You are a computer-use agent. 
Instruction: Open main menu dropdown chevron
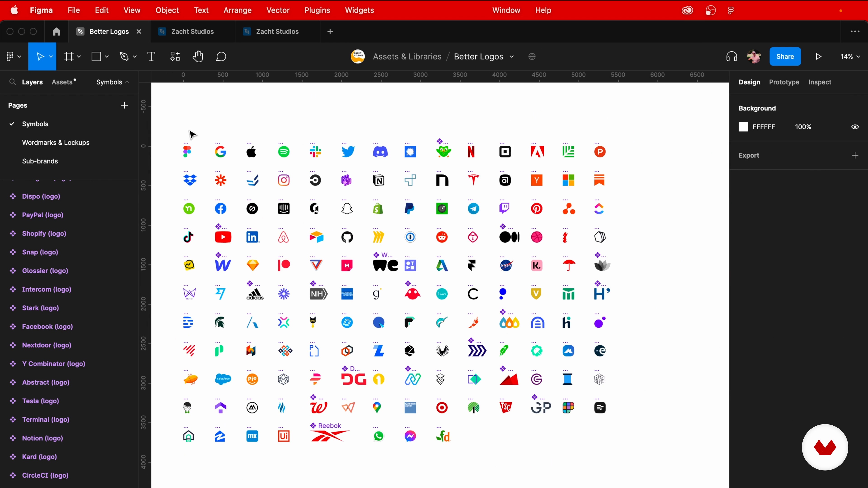(x=19, y=56)
